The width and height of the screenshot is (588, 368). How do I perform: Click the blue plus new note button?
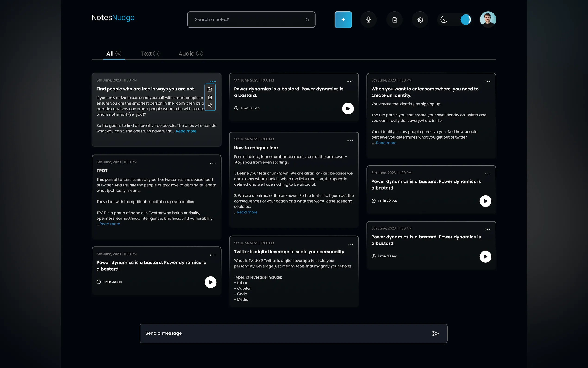coord(343,19)
